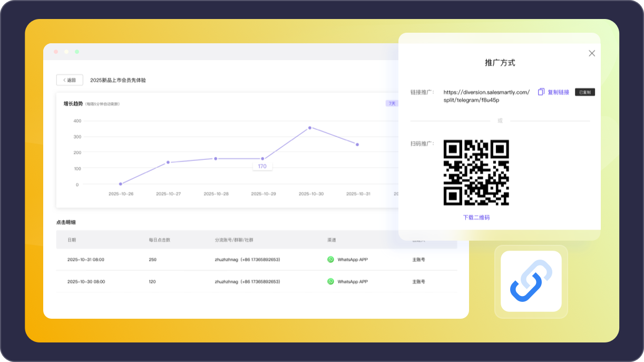
Task: Go back using the 返回 button
Action: [x=70, y=80]
